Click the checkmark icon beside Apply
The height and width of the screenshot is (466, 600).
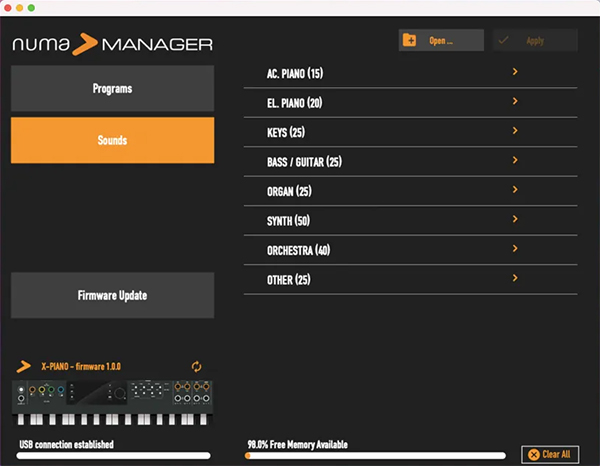coord(504,40)
